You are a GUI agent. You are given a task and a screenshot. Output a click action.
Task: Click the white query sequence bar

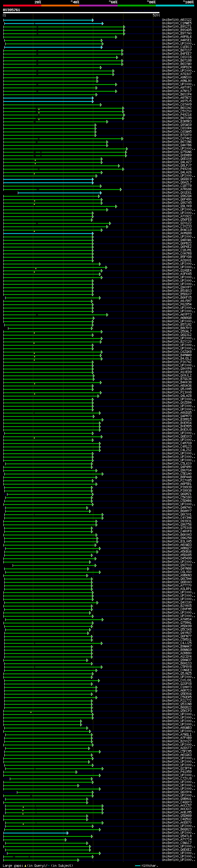[81, 13]
